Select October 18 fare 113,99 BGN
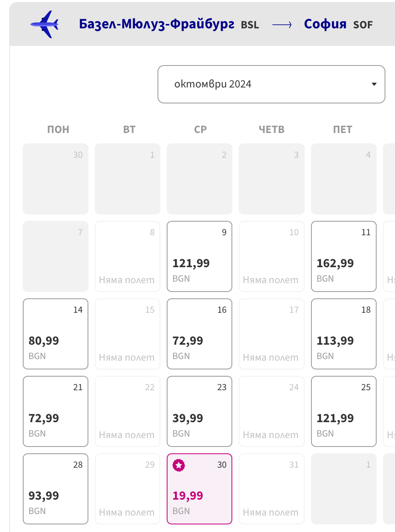This screenshot has height=532, width=395. [343, 334]
